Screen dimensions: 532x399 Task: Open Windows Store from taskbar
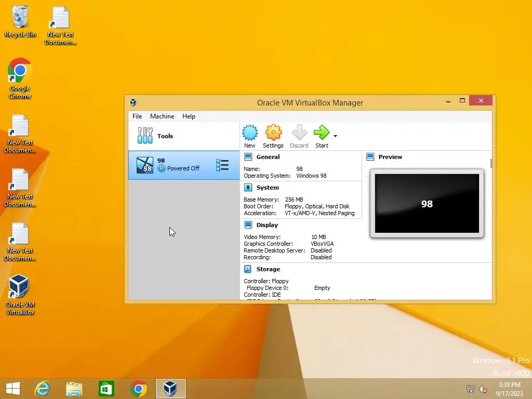pyautogui.click(x=106, y=389)
